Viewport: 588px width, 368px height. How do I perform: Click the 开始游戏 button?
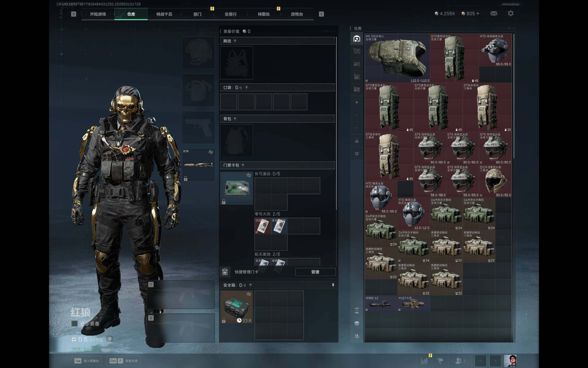tap(98, 14)
